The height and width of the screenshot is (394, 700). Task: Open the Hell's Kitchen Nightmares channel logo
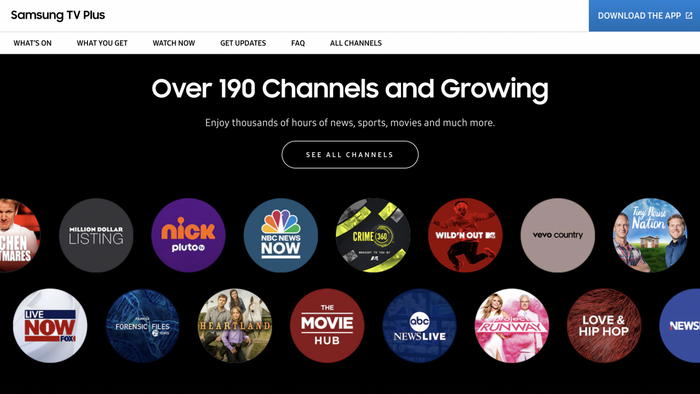coord(20,235)
